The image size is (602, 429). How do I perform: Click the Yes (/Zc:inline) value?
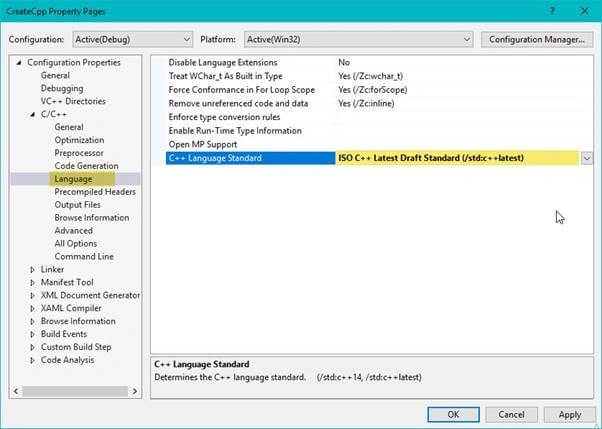pyautogui.click(x=366, y=103)
